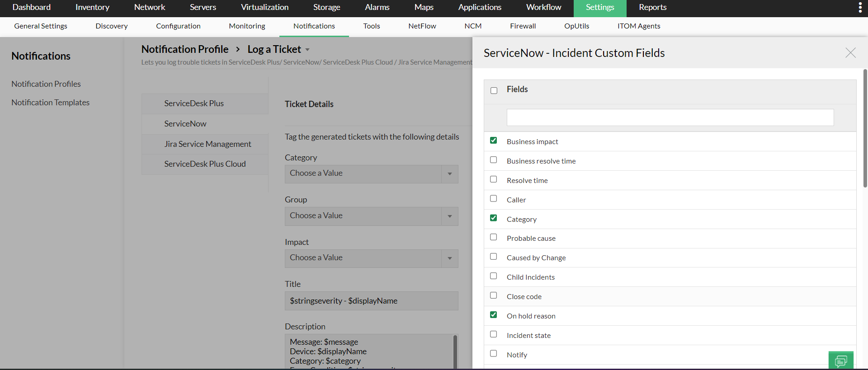Image resolution: width=868 pixels, height=370 pixels.
Task: Select the Notifications tab
Action: [x=314, y=26]
